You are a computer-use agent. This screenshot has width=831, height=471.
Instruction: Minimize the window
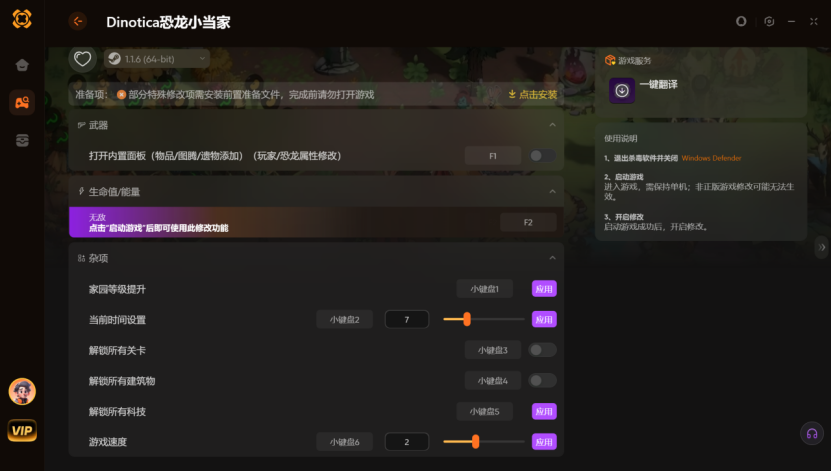tap(791, 21)
